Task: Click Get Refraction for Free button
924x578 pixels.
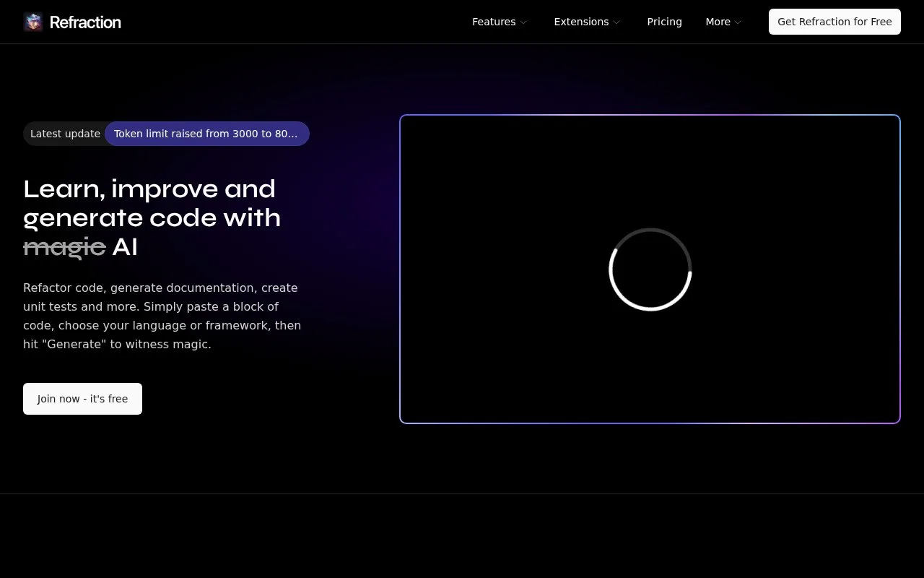Action: 834,22
